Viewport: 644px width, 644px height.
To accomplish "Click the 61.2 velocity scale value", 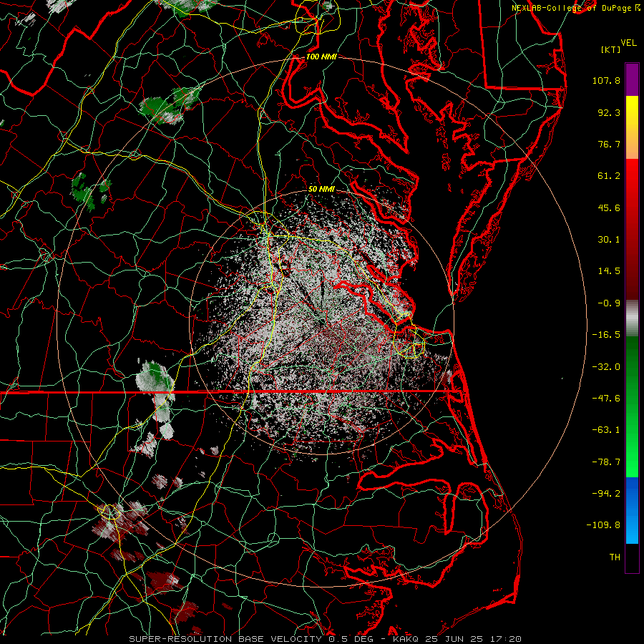I will (x=609, y=176).
